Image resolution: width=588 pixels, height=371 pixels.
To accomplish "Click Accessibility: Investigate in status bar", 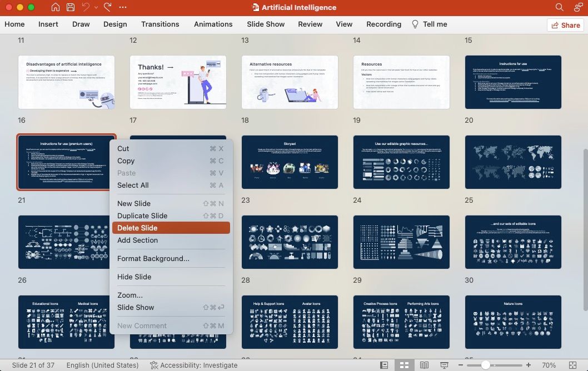I will [x=193, y=365].
